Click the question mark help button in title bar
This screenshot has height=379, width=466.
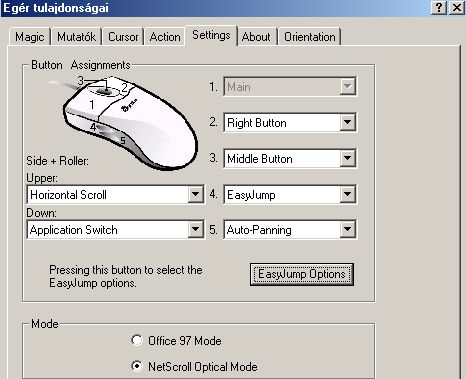pyautogui.click(x=439, y=7)
